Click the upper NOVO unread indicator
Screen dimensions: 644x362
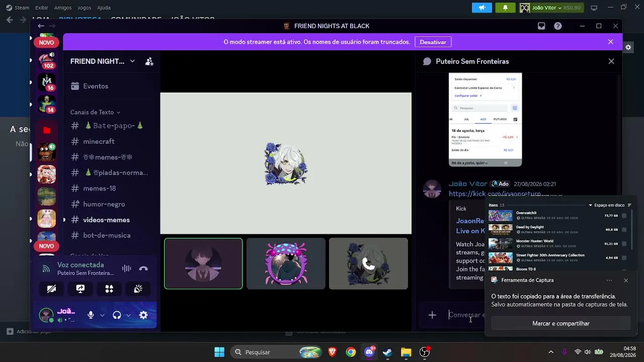(46, 42)
